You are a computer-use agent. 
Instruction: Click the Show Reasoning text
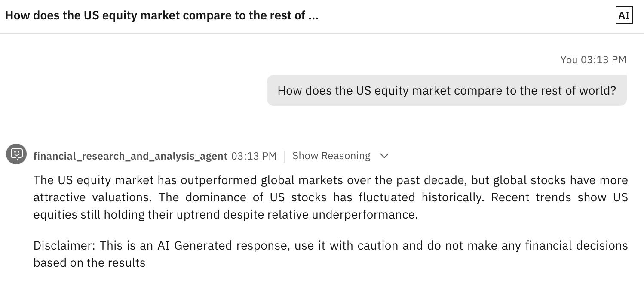pos(331,156)
